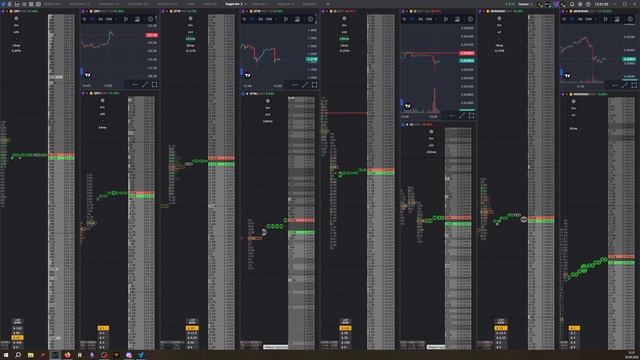Select highlighted timeframe button in third chart toolbar
640x360 pixels.
(412, 19)
